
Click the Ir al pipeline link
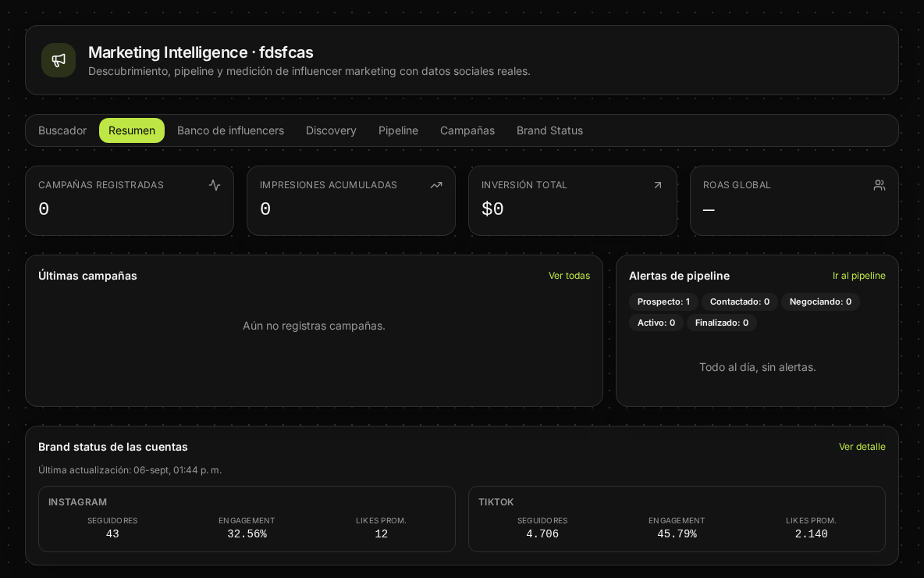(858, 276)
